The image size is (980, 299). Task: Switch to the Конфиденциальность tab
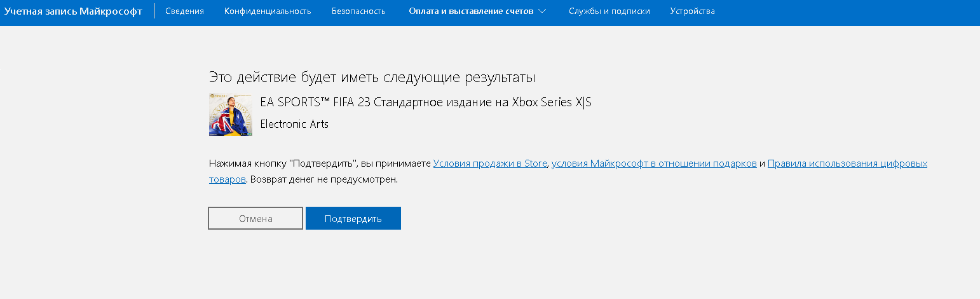268,11
